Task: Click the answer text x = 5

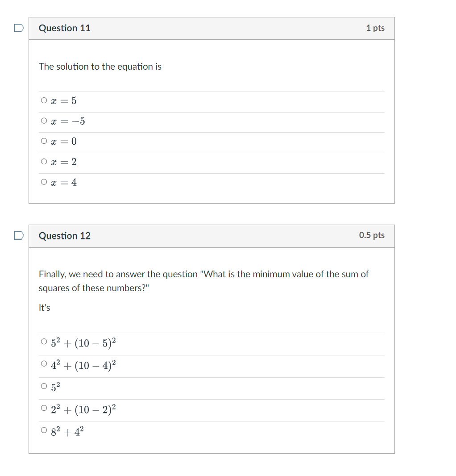Action: (63, 100)
